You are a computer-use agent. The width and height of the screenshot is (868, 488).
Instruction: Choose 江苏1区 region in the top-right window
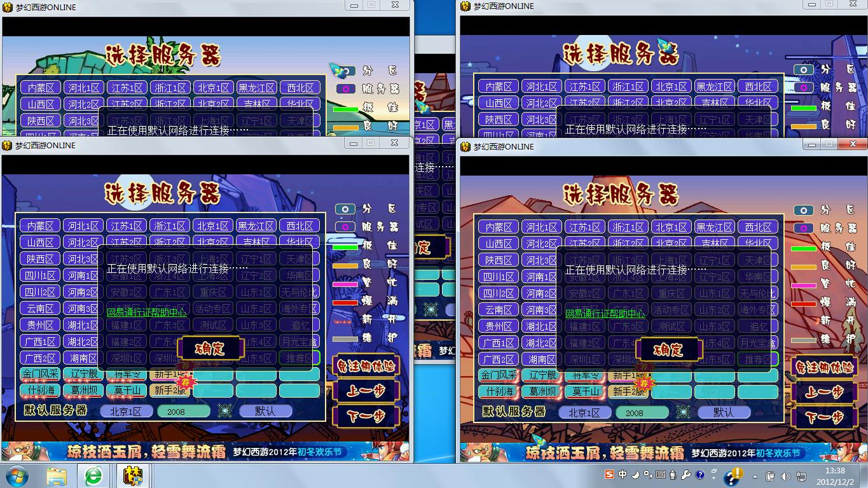[584, 87]
